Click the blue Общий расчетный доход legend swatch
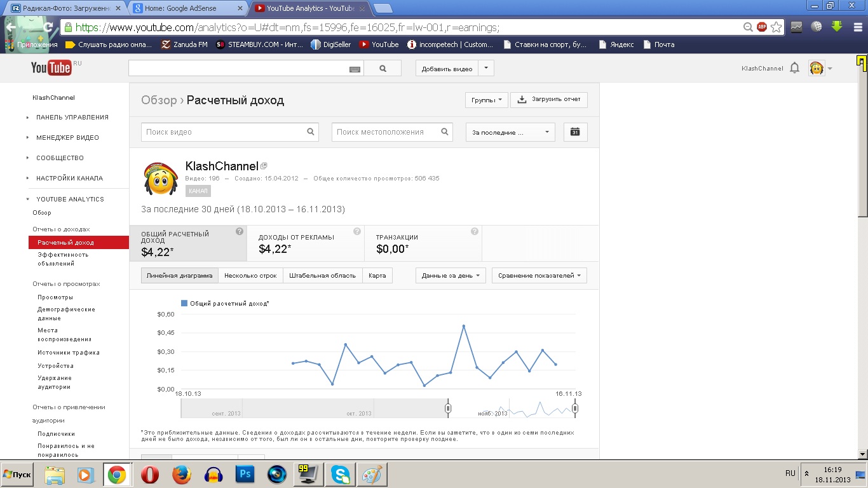Viewport: 868px width, 488px height. click(184, 304)
